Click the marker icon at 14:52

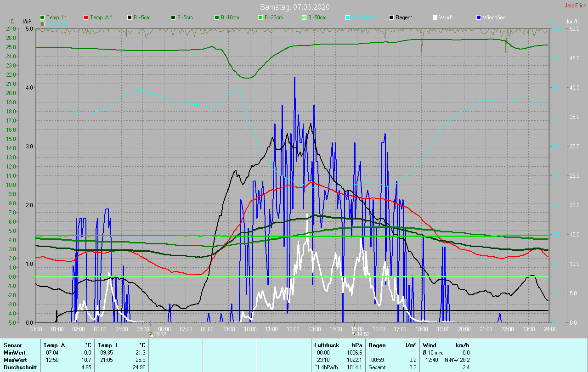point(354,334)
